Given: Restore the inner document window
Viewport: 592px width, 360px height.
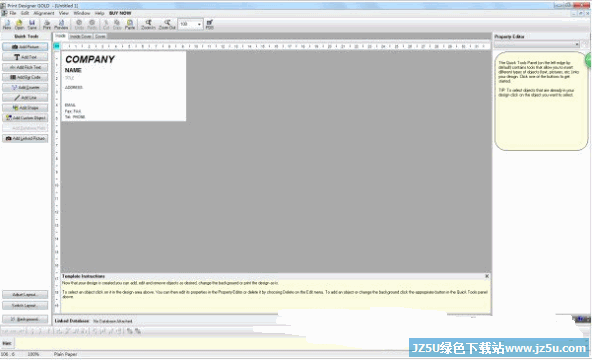Looking at the screenshot, I should click(581, 13).
